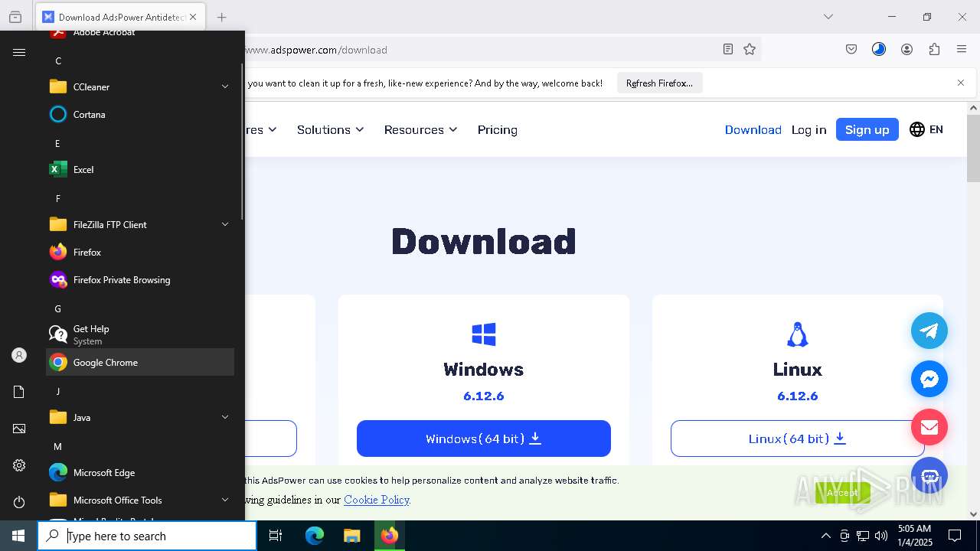Open Get Help system app
This screenshot has height=551, width=980.
pyautogui.click(x=140, y=334)
